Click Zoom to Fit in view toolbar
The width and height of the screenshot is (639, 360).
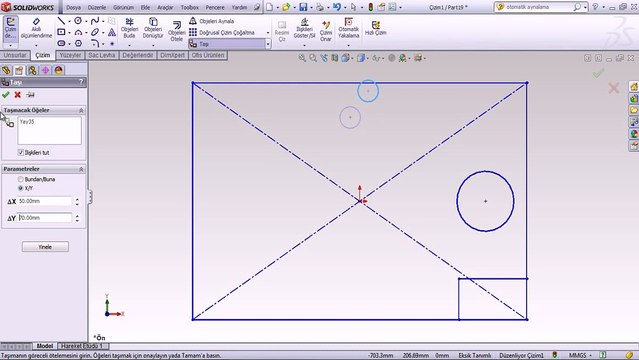302,58
